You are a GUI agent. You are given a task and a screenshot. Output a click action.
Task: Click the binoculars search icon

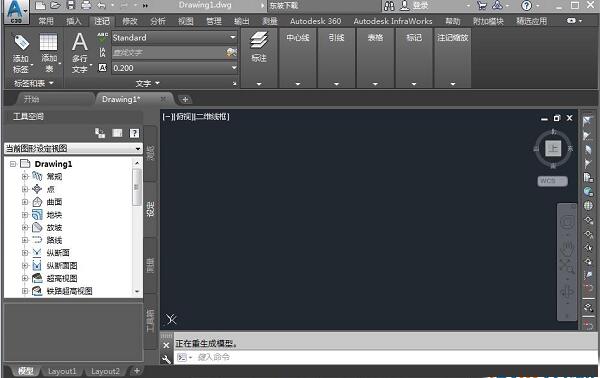click(389, 5)
